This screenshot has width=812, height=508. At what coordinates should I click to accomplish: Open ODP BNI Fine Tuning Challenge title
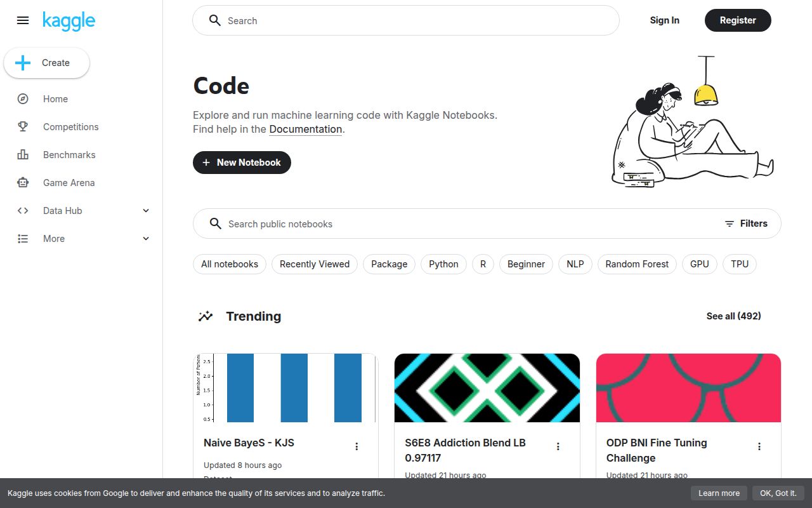(x=657, y=450)
